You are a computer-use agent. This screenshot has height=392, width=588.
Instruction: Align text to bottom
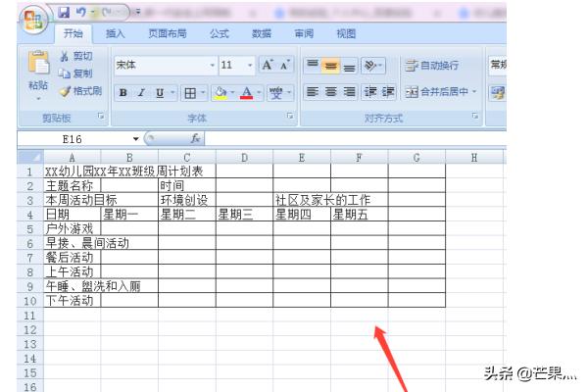pyautogui.click(x=349, y=66)
